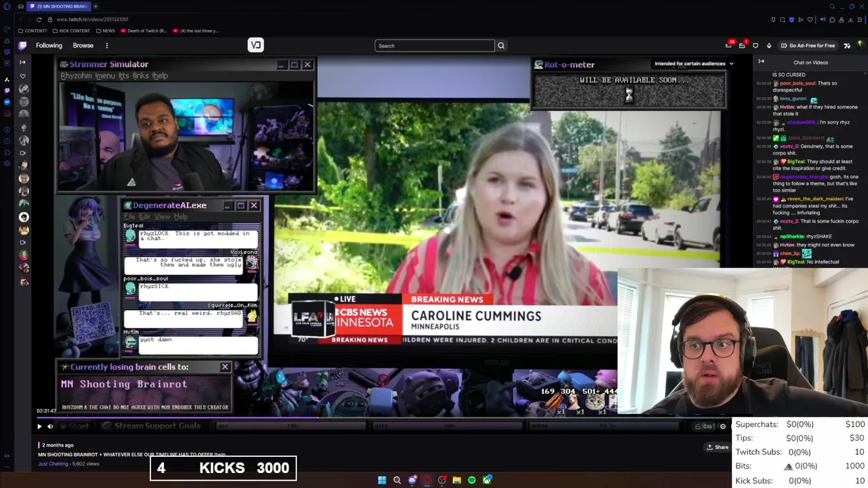The width and height of the screenshot is (868, 488).
Task: Open the Twitch more options menu
Action: [106, 45]
